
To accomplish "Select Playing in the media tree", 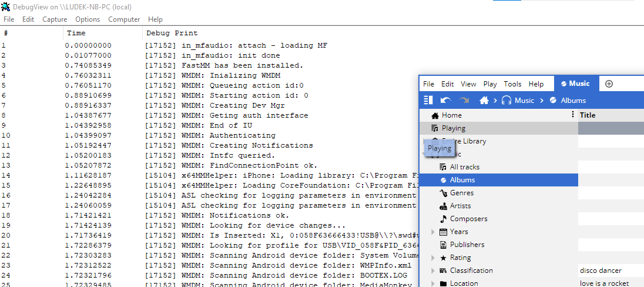I will [453, 128].
